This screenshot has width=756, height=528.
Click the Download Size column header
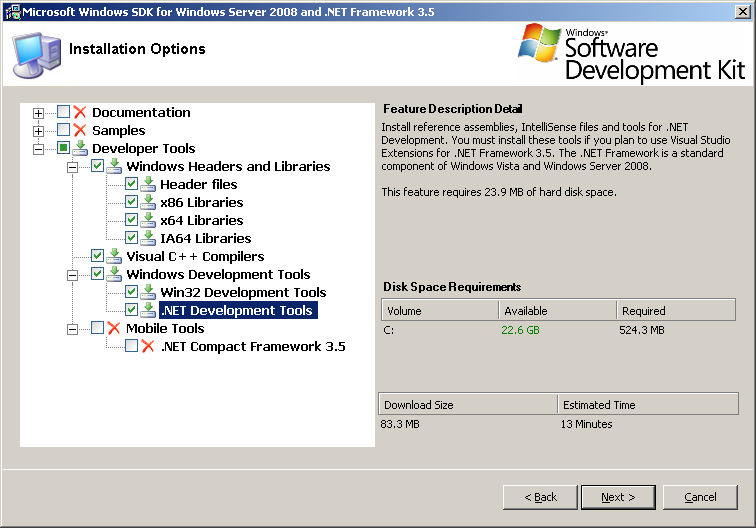point(468,404)
